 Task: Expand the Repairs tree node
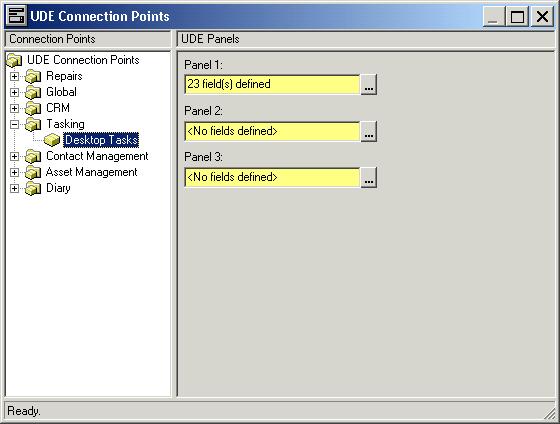click(x=14, y=76)
